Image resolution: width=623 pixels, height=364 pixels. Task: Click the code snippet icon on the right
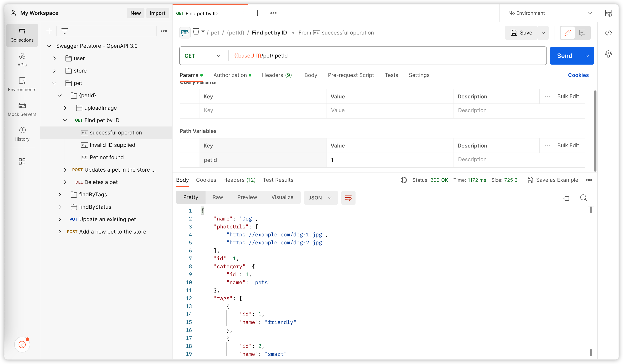608,33
